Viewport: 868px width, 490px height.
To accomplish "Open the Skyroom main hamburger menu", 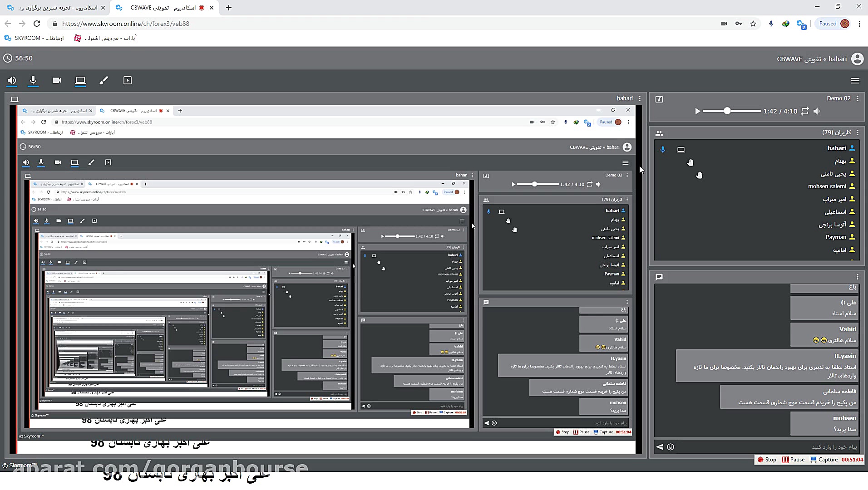I will point(855,81).
